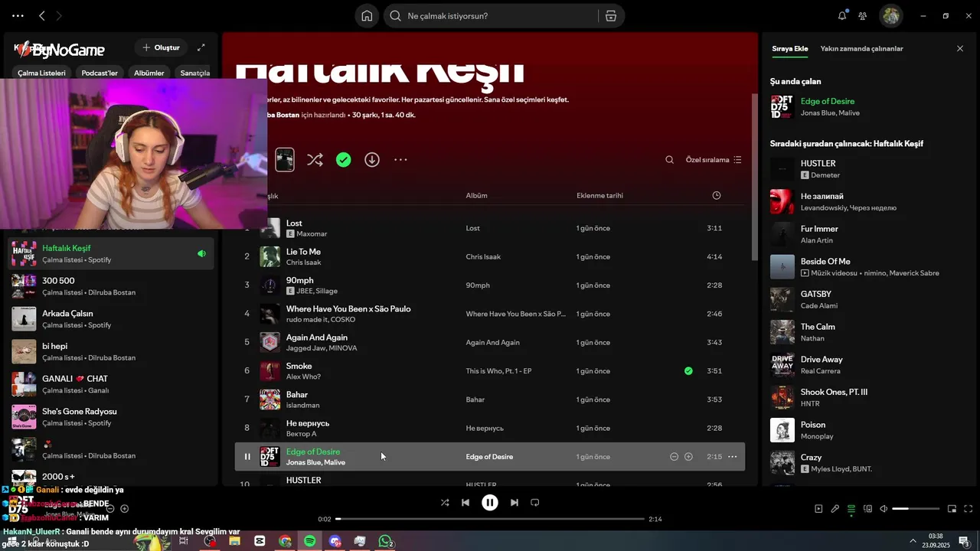Viewport: 980px width, 551px height.
Task: Sort tracks by Albüm column header
Action: pyautogui.click(x=476, y=195)
